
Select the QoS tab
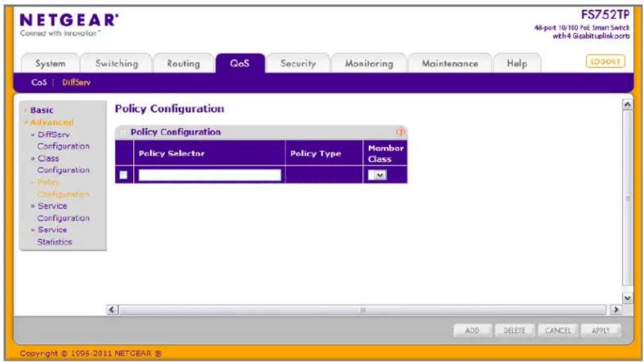(x=240, y=63)
